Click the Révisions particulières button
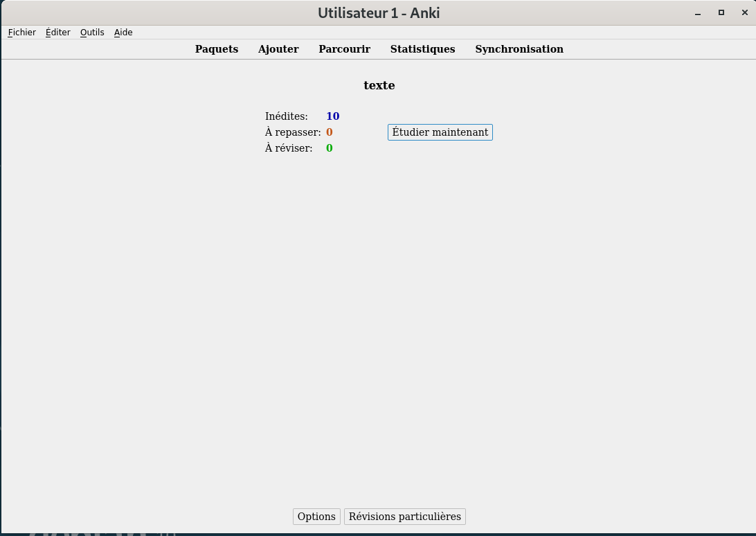 (x=404, y=516)
